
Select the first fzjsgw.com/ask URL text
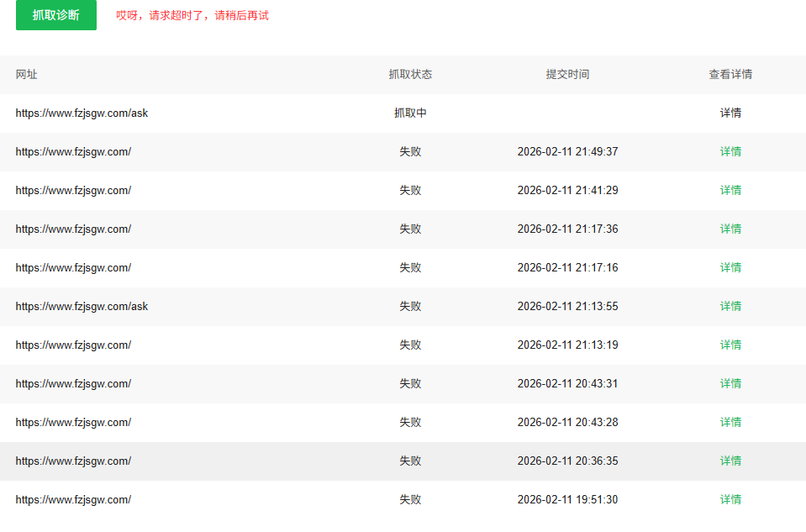(82, 113)
